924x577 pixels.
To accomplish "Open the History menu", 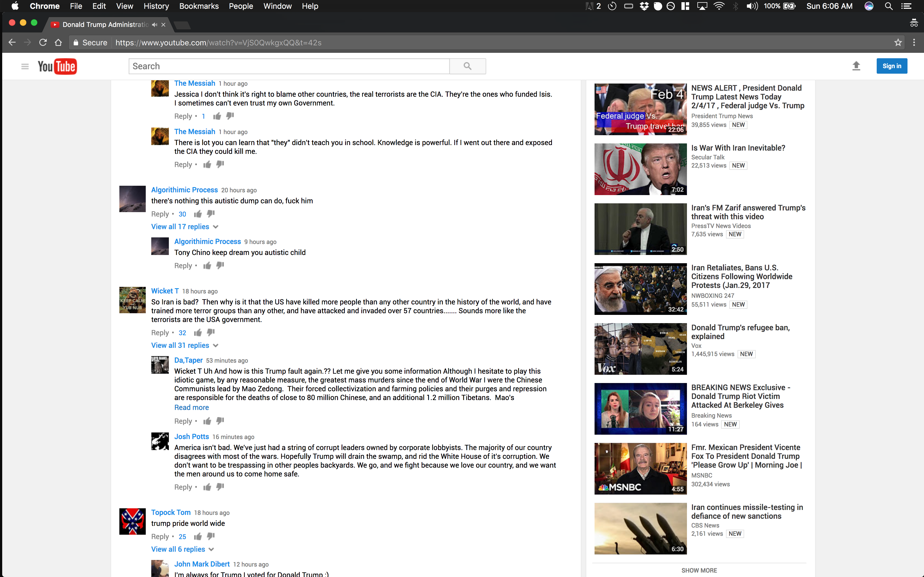I will pyautogui.click(x=156, y=6).
